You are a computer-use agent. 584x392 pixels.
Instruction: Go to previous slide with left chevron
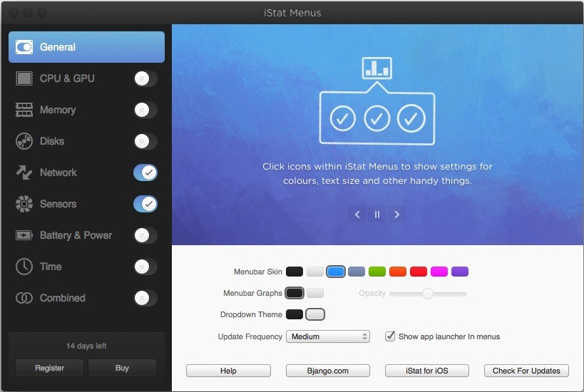pyautogui.click(x=357, y=215)
